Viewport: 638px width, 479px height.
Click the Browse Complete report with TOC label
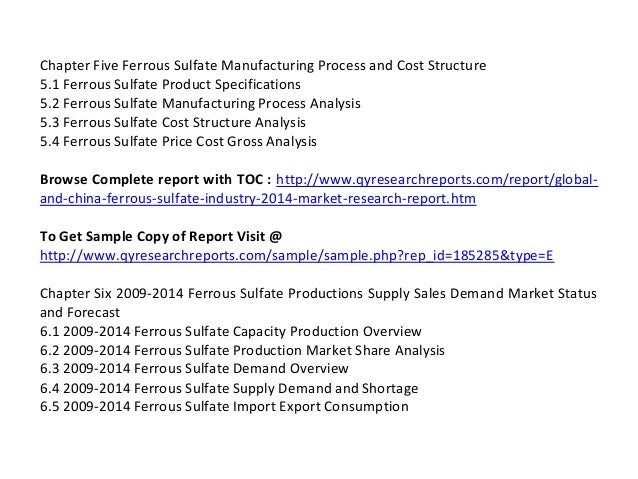155,180
